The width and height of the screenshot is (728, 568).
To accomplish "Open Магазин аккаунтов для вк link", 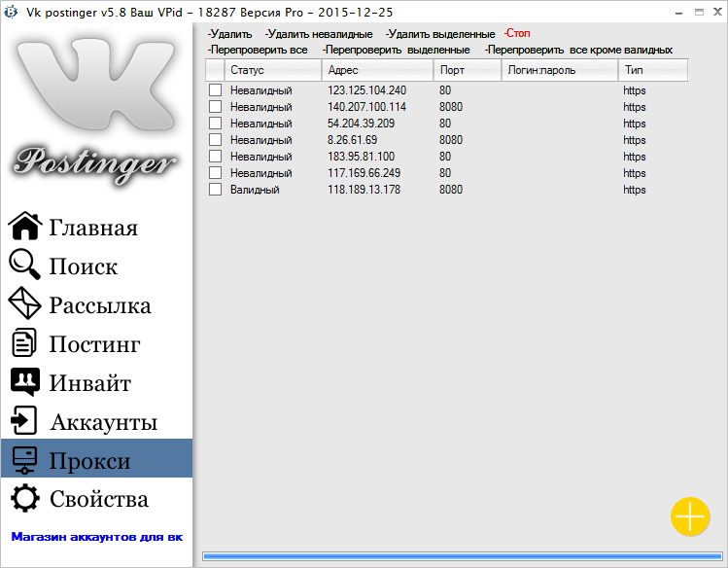I will tap(96, 537).
